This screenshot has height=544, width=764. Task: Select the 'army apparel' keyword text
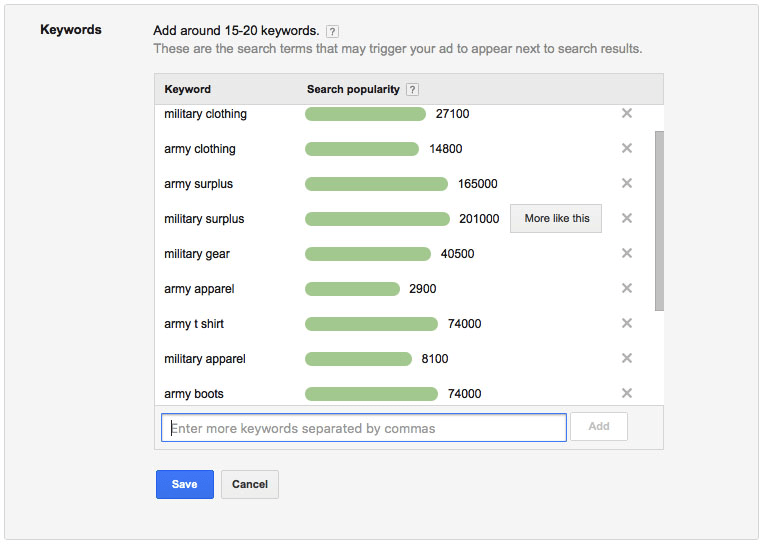pyautogui.click(x=199, y=290)
